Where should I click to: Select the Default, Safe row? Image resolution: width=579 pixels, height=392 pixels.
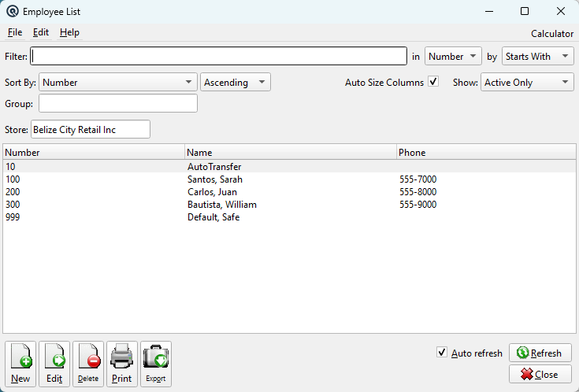[290, 217]
